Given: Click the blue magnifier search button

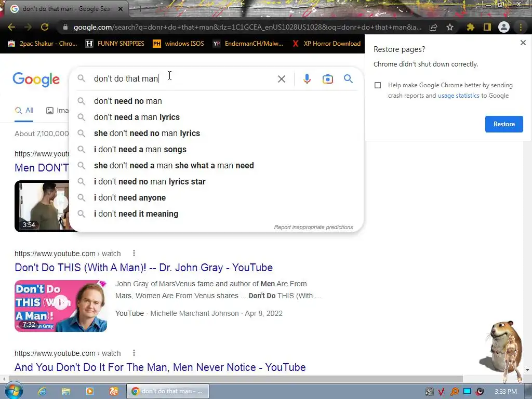Looking at the screenshot, I should pos(348,79).
